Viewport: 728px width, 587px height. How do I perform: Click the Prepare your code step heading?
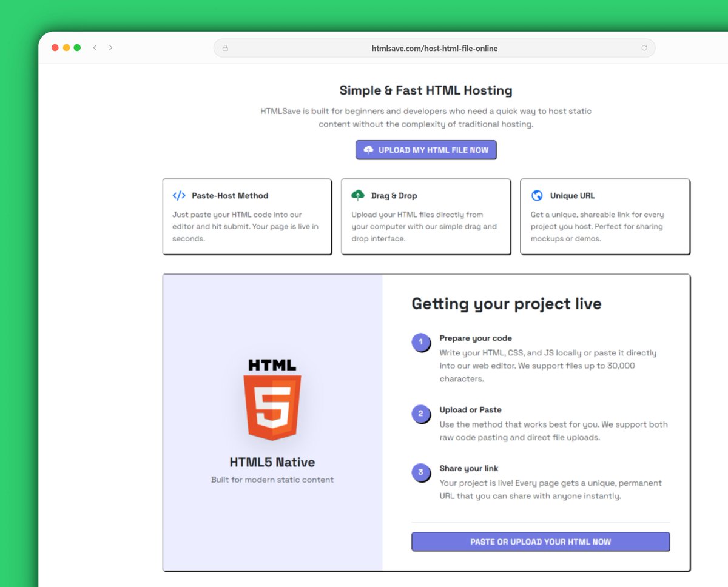pos(476,338)
